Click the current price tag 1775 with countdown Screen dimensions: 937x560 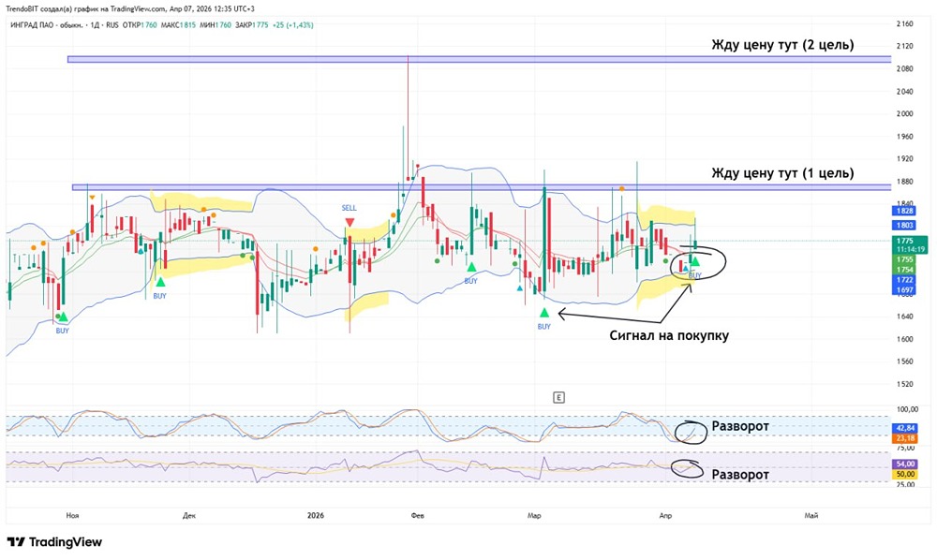[910, 244]
